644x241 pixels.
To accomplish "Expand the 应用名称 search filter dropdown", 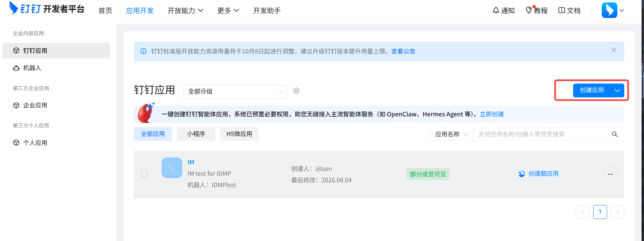I will pyautogui.click(x=451, y=134).
